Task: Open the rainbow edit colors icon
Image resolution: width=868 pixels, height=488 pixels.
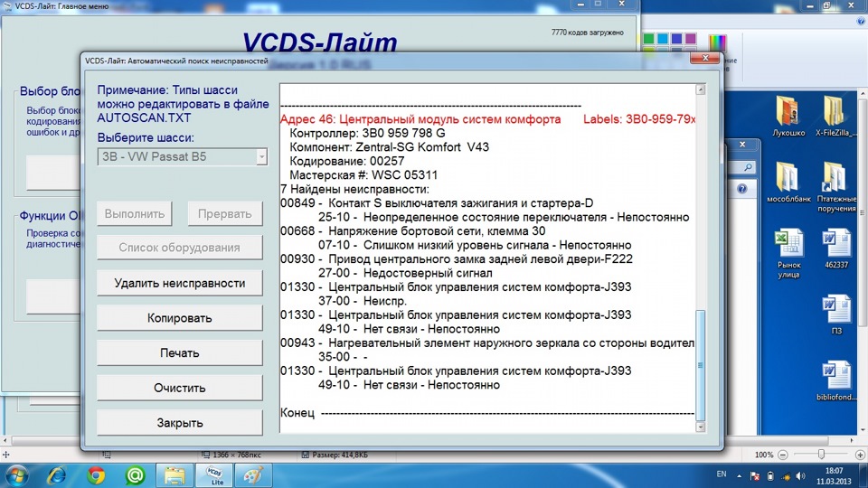Action: tap(717, 42)
